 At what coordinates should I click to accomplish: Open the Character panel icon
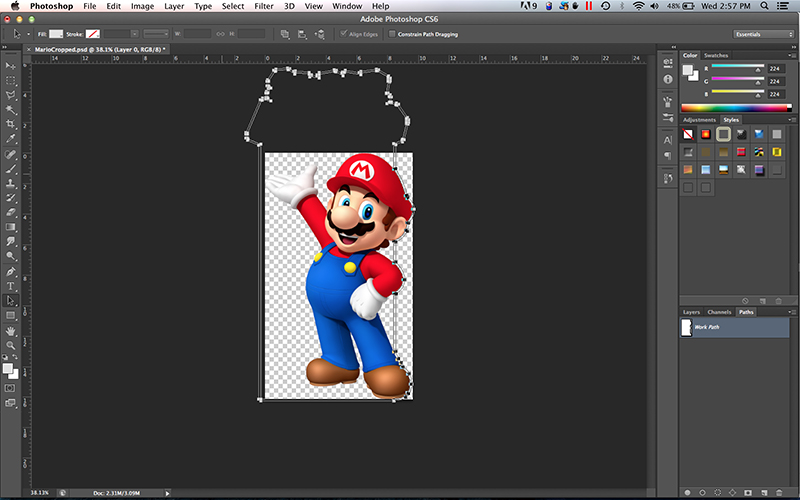pyautogui.click(x=668, y=140)
